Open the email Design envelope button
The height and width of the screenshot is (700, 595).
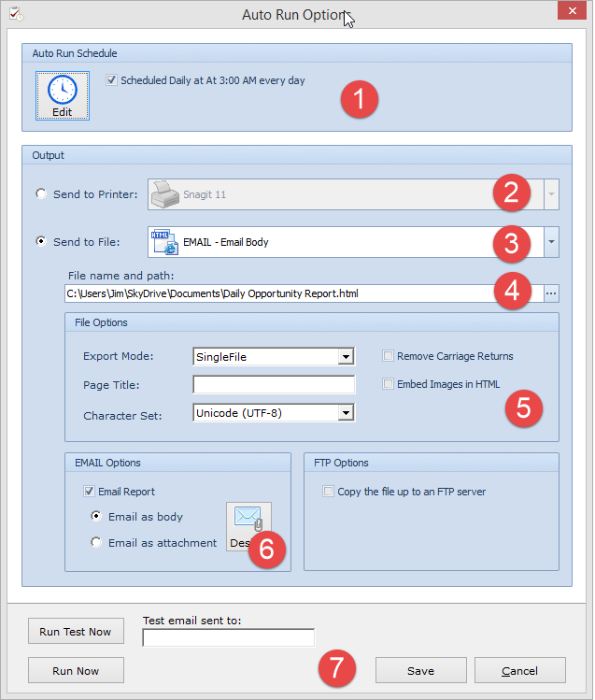[x=248, y=526]
